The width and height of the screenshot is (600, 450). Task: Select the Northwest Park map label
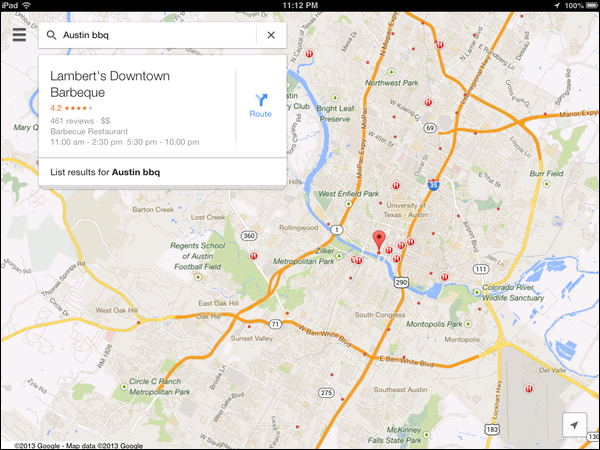click(391, 83)
